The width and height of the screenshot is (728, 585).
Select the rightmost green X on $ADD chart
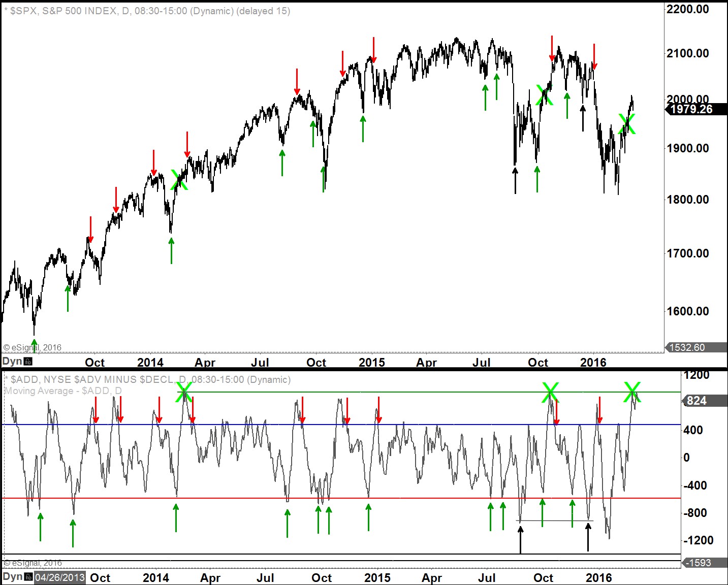click(632, 392)
